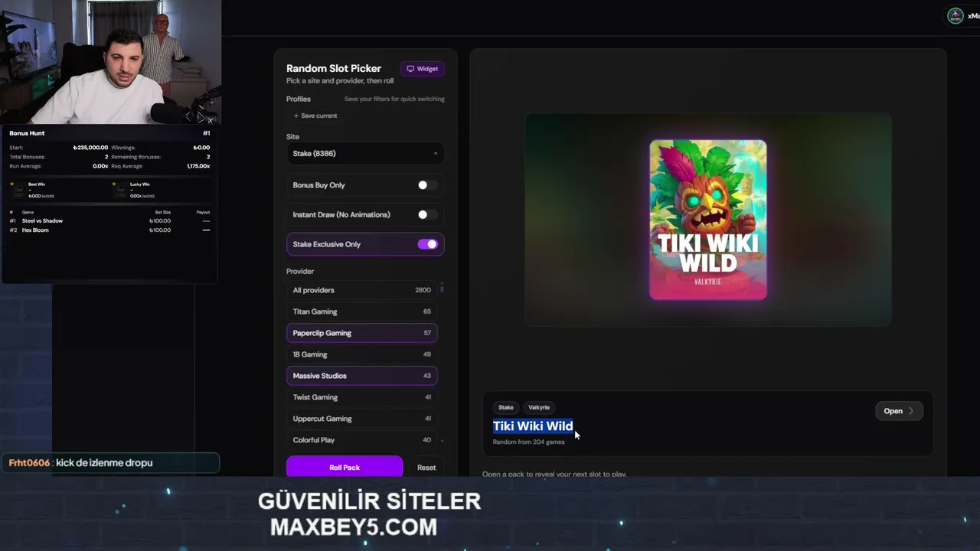Click the Lucky Win star icon
The width and height of the screenshot is (980, 551).
115,184
